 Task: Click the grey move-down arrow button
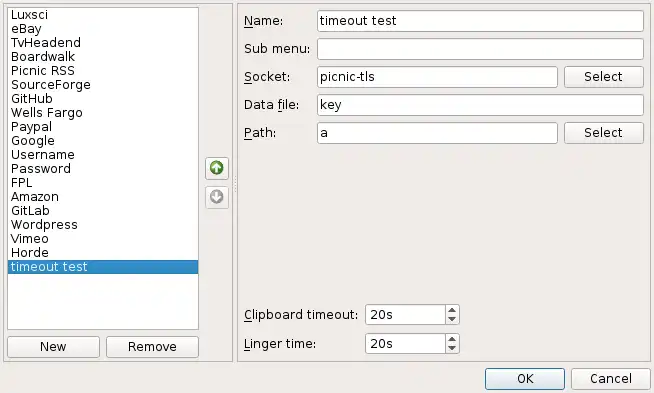(216, 197)
